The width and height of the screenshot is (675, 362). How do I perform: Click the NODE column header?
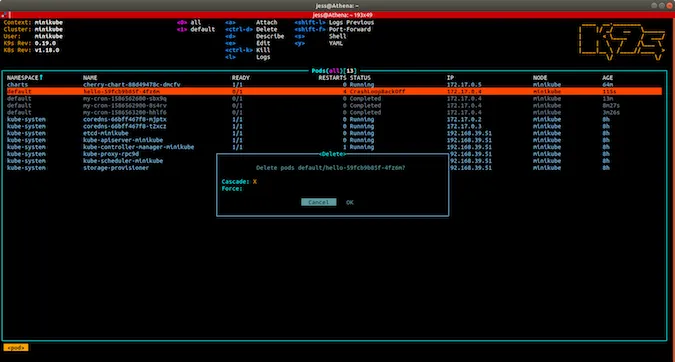pyautogui.click(x=540, y=78)
